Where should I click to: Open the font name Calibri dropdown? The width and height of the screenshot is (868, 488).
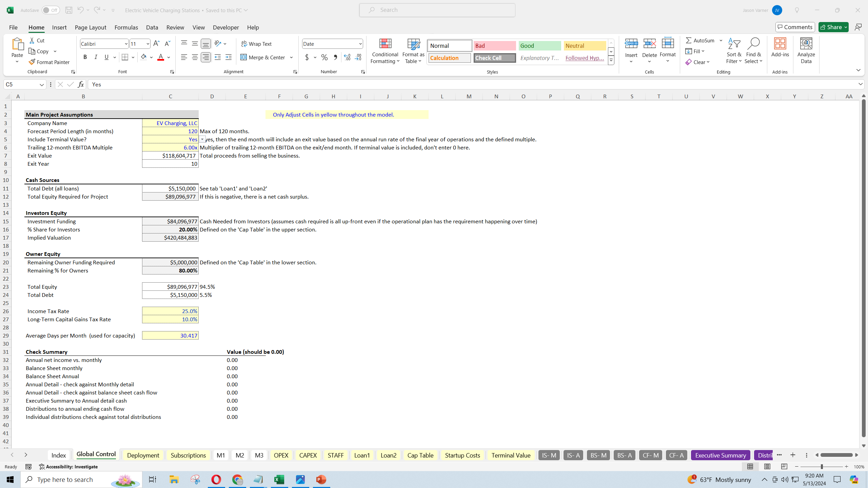126,44
